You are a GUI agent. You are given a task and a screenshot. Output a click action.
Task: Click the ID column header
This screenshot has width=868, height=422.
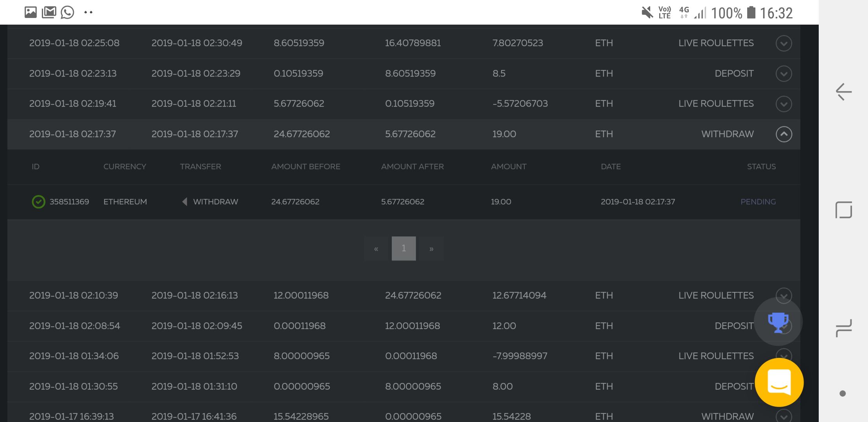point(36,166)
